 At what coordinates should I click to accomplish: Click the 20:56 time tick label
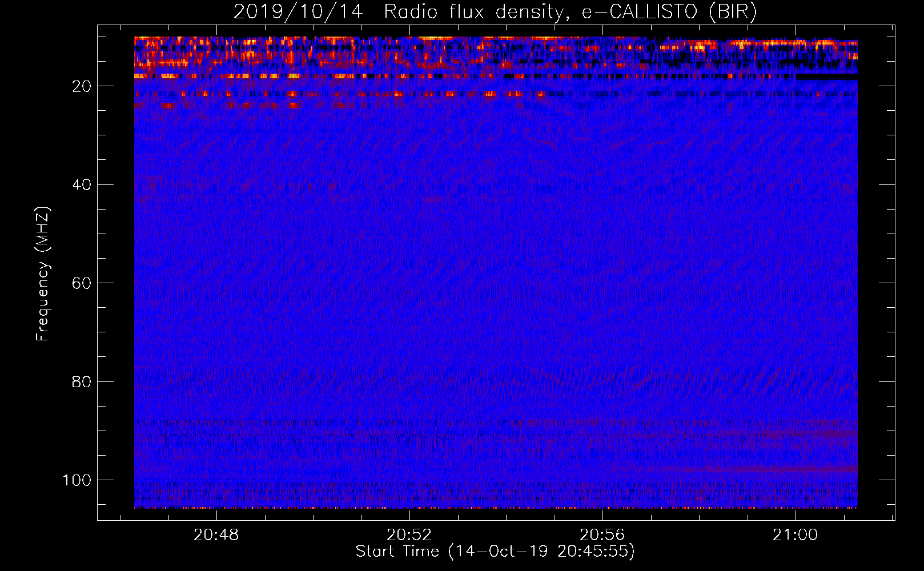coord(602,535)
